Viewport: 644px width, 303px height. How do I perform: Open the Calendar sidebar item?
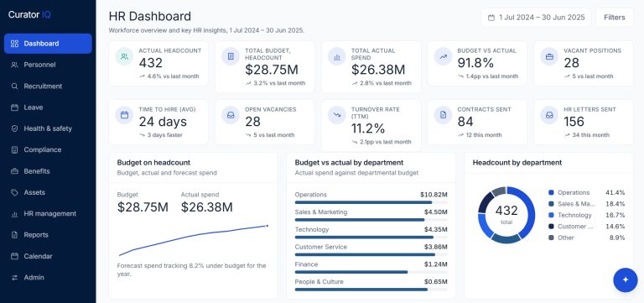(x=48, y=256)
